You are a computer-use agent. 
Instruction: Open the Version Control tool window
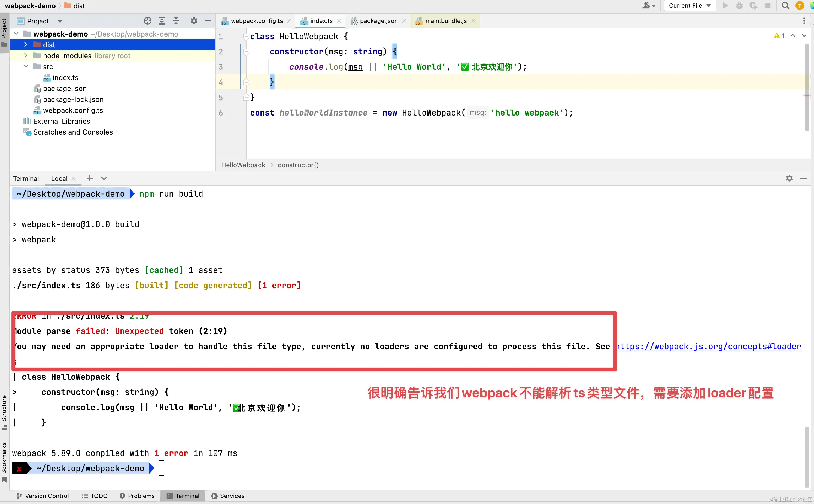tap(43, 496)
